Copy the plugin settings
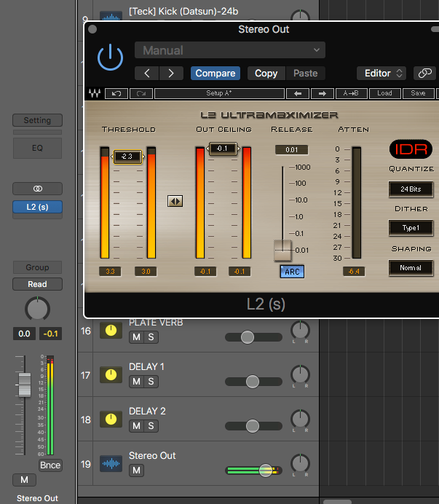The image size is (439, 504). click(266, 74)
